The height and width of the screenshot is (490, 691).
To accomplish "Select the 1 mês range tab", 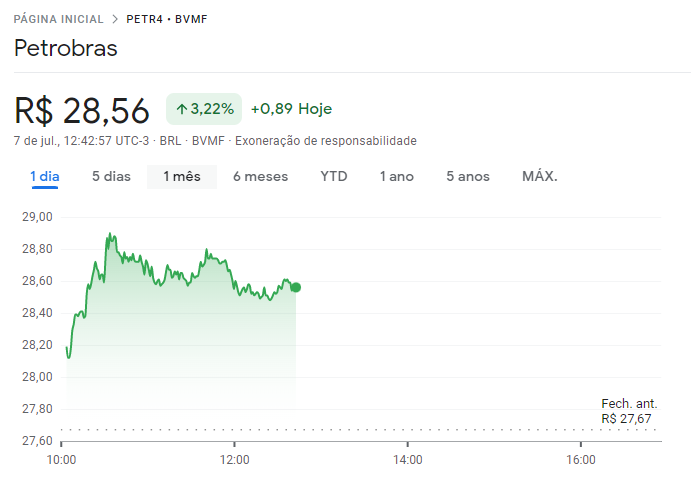I will [182, 177].
